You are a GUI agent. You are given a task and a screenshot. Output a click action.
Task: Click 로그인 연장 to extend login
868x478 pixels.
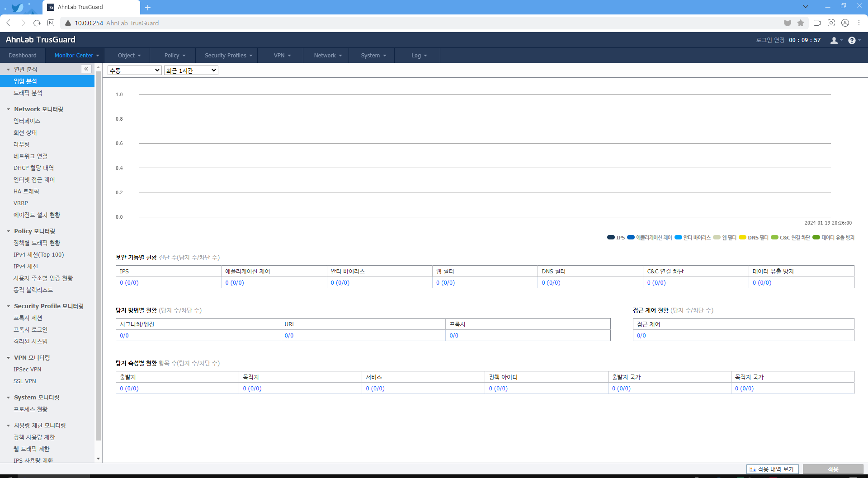point(770,40)
